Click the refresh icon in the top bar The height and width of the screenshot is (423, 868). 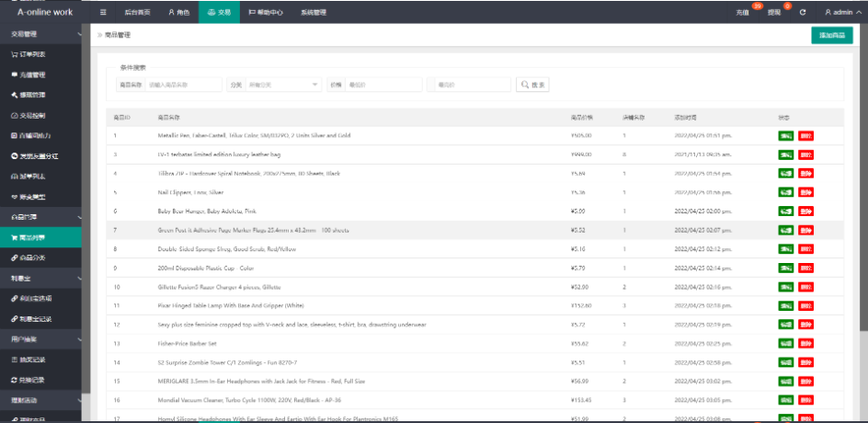pos(803,12)
